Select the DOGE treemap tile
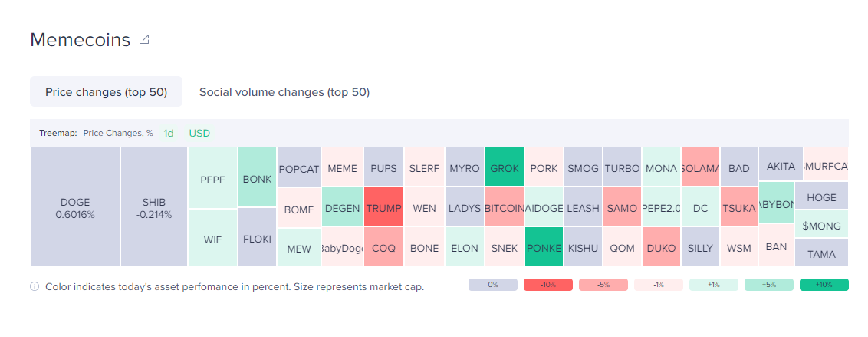 tap(75, 206)
